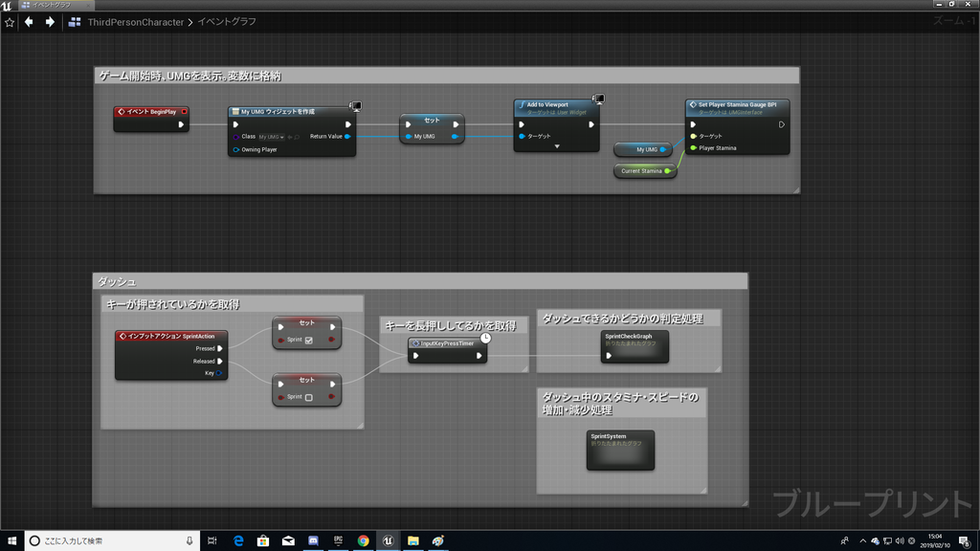Select the My UMG ウィジェットを作成 node title

[278, 111]
